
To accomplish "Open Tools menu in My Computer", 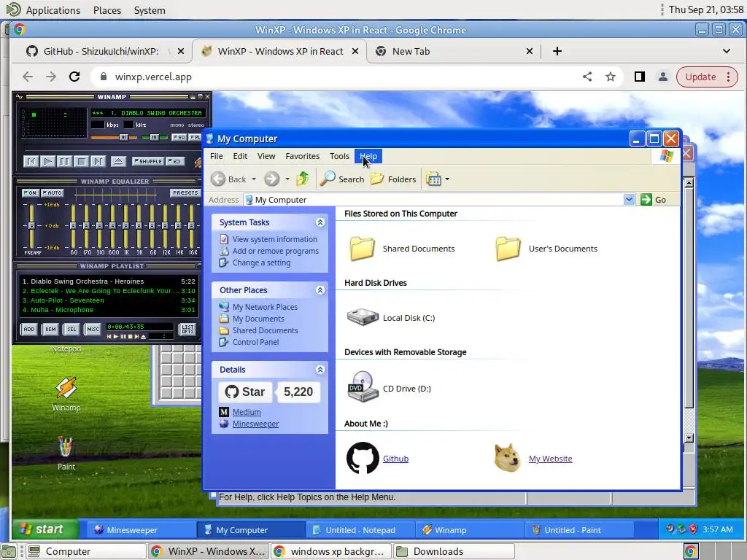I will coord(339,156).
